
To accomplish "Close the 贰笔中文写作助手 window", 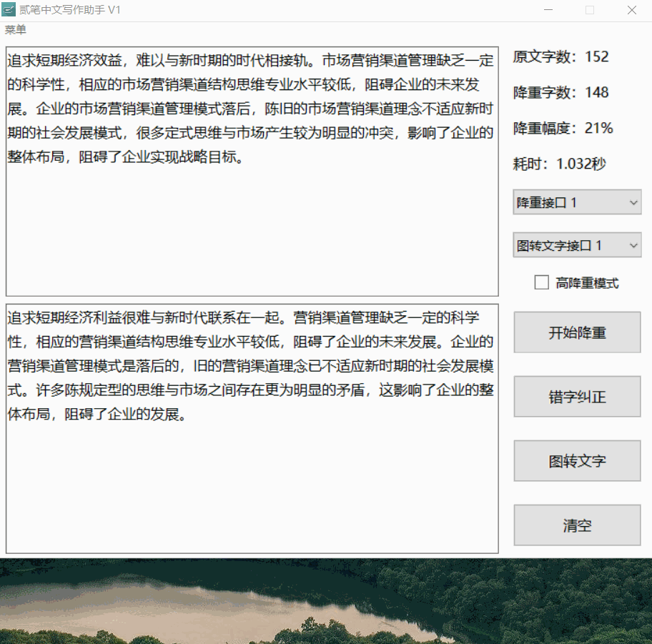I will (632, 10).
